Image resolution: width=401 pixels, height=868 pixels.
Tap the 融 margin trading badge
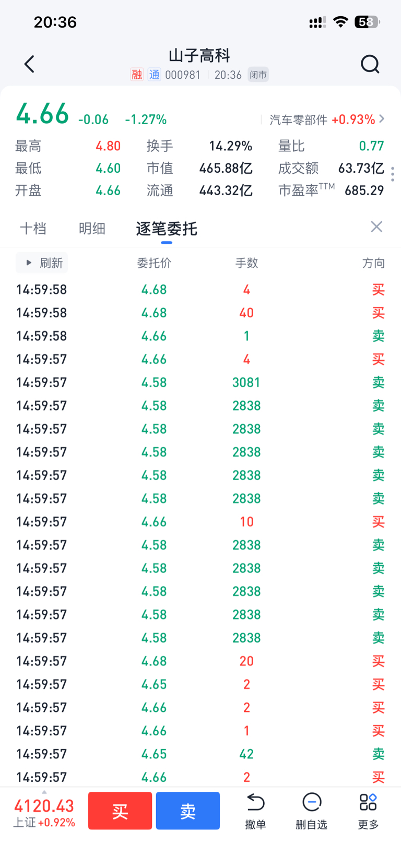click(137, 75)
